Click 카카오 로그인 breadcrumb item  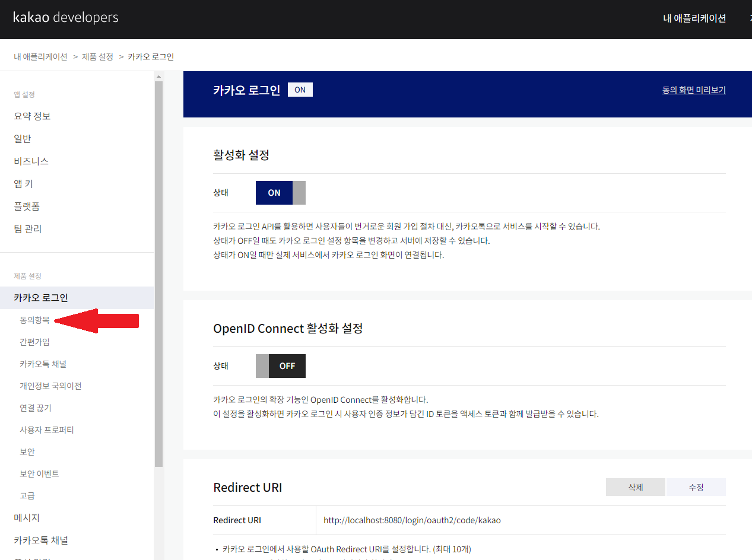pos(151,56)
